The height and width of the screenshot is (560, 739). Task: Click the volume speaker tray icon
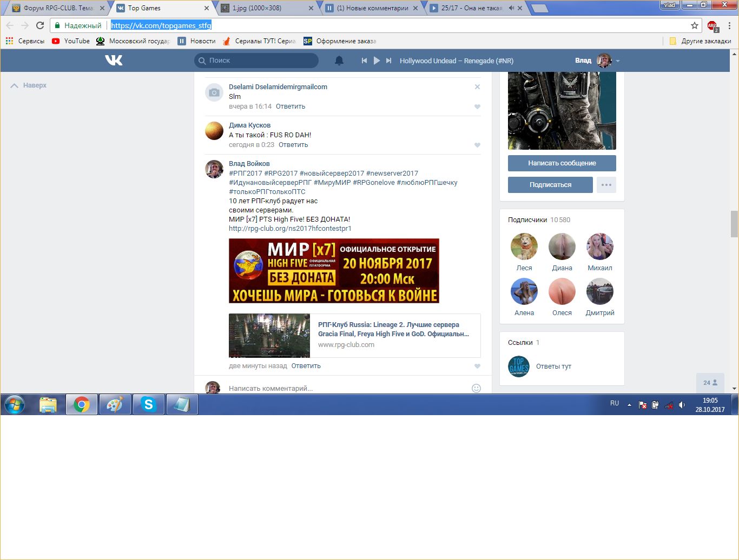coord(682,405)
